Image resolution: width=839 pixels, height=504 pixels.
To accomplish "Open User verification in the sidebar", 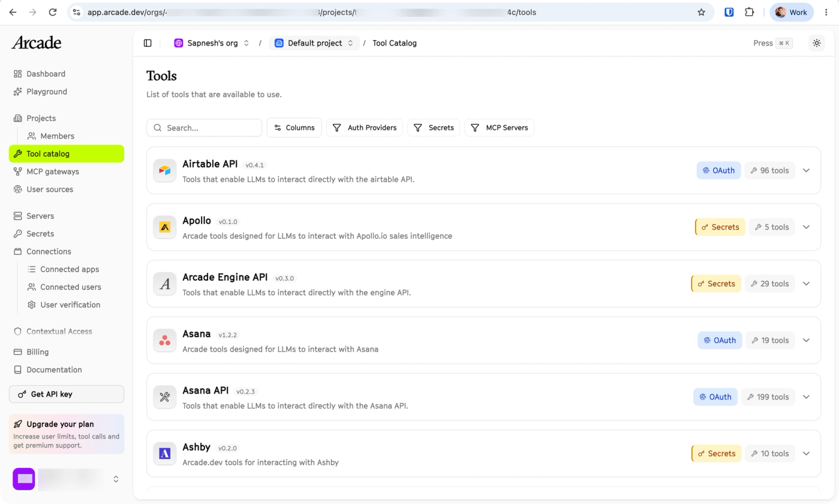I will coord(73,305).
